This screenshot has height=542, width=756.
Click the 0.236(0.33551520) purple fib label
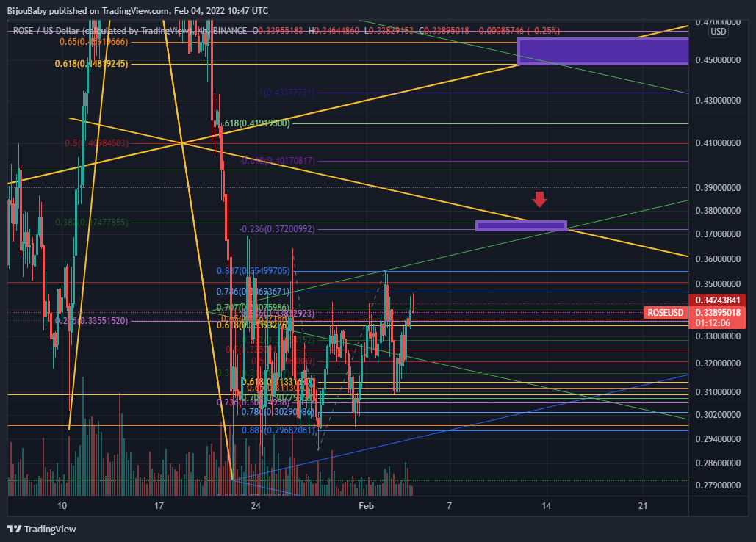tap(92, 321)
